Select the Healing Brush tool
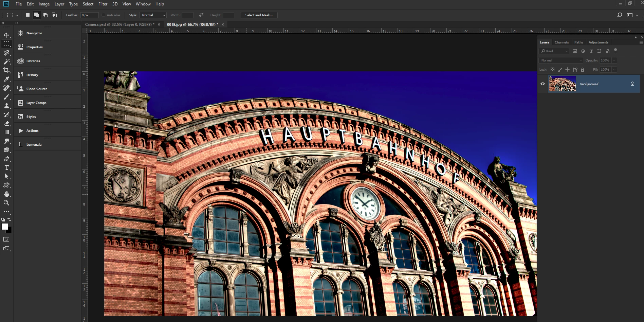The width and height of the screenshot is (644, 322). pos(6,88)
